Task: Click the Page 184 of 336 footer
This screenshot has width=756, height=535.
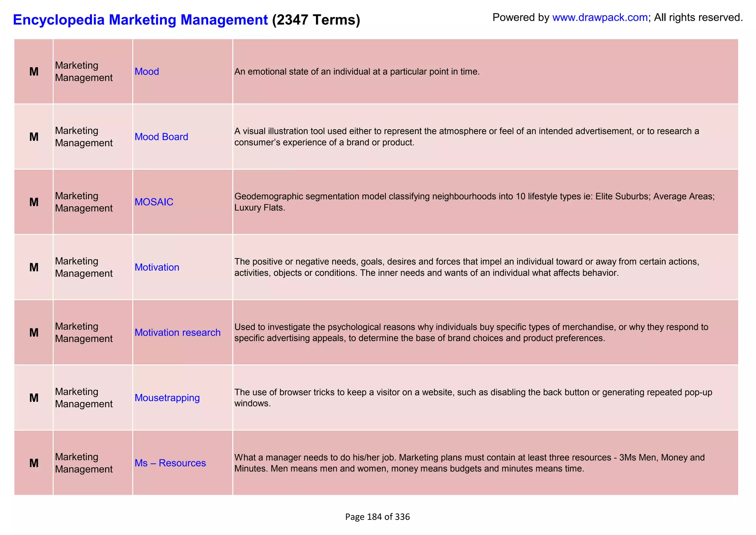Action: (x=377, y=517)
